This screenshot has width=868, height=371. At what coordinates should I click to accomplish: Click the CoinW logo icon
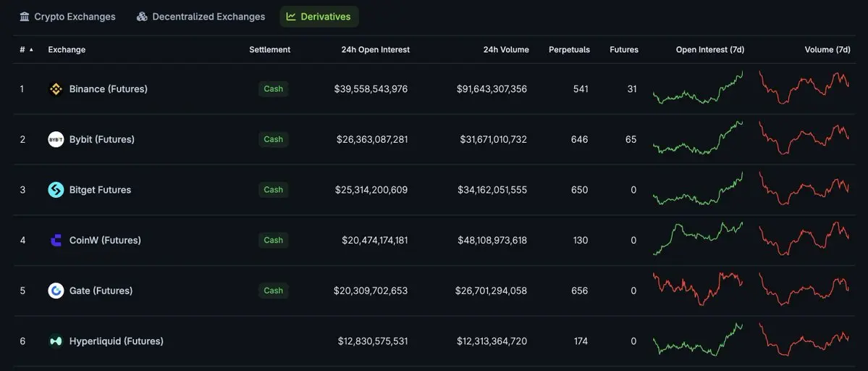click(56, 241)
